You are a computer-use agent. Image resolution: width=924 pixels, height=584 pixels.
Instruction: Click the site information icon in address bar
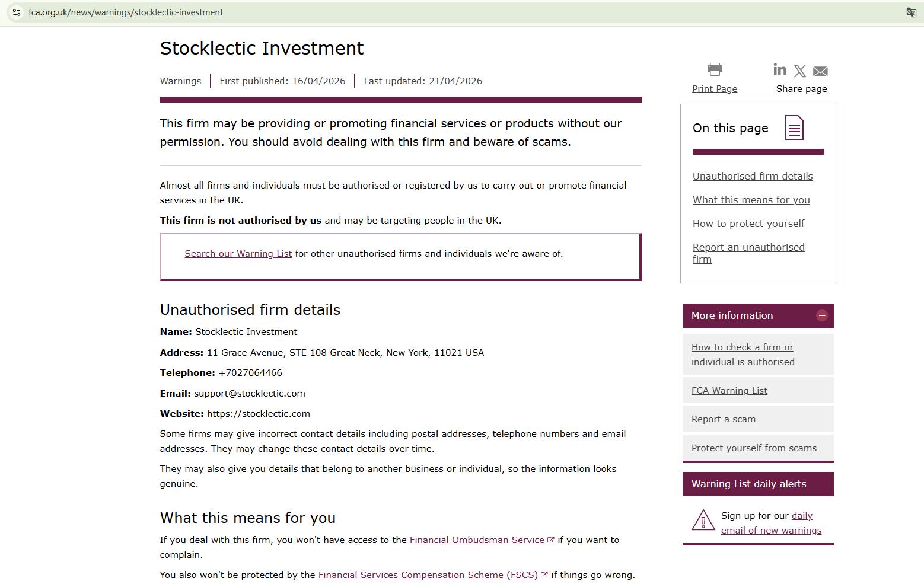pyautogui.click(x=17, y=12)
